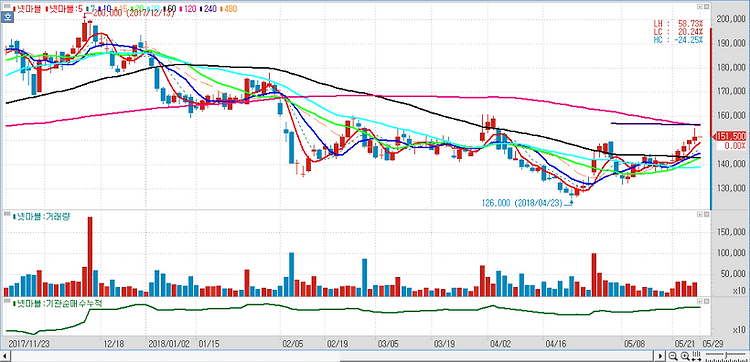750x362 pixels.
Task: Close the 거래량 volume panel
Action: coord(706,215)
